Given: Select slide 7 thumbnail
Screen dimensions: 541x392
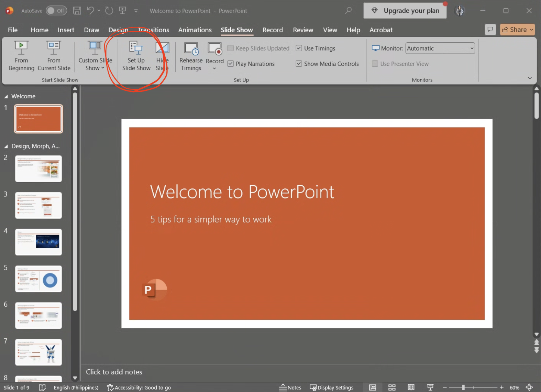Looking at the screenshot, I should pyautogui.click(x=38, y=352).
